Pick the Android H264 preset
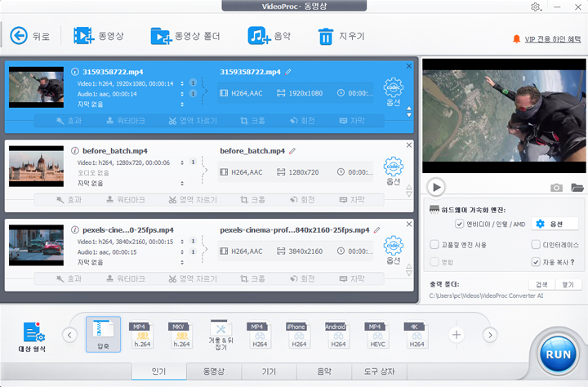 (338, 335)
